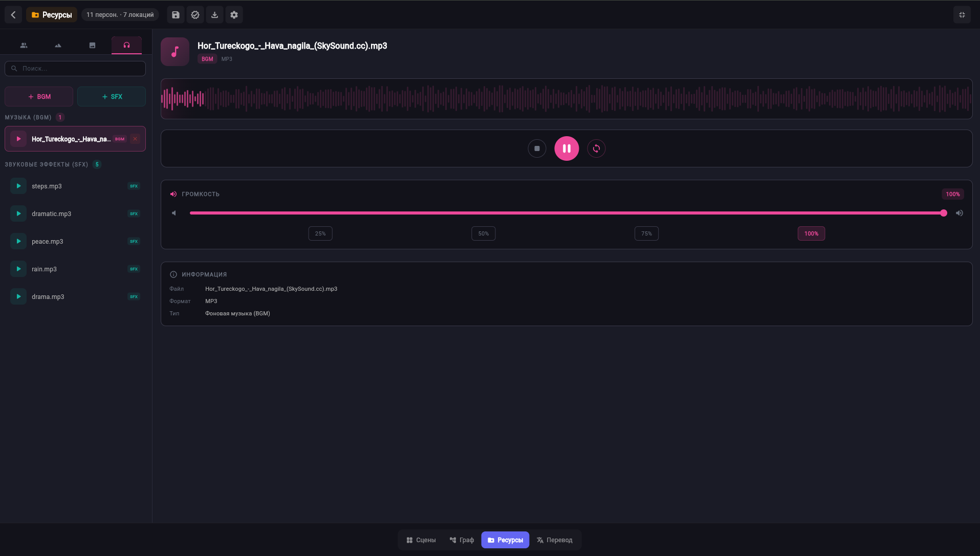This screenshot has height=556, width=980.
Task: Click the Ресурсы header folder label
Action: click(52, 15)
